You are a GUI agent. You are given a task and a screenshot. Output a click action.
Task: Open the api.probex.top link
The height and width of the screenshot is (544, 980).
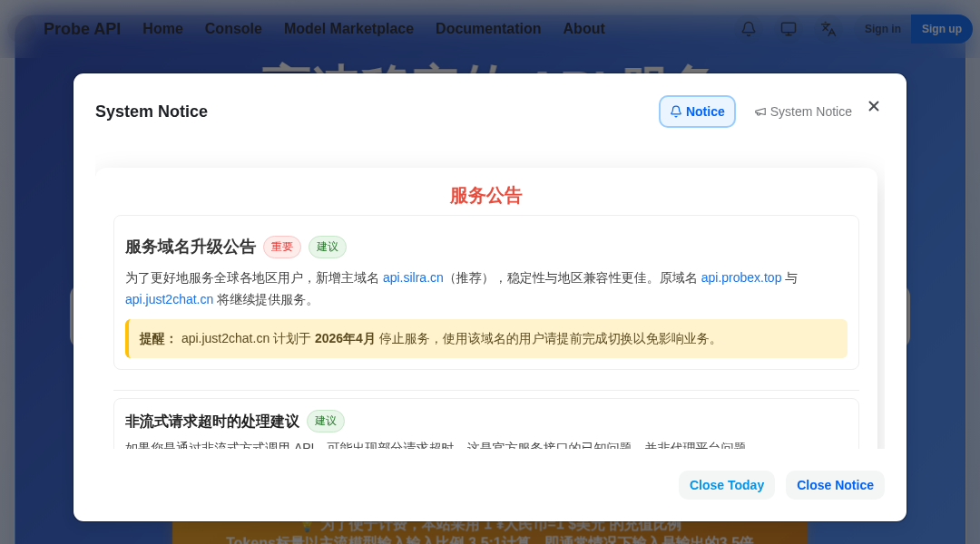(740, 277)
